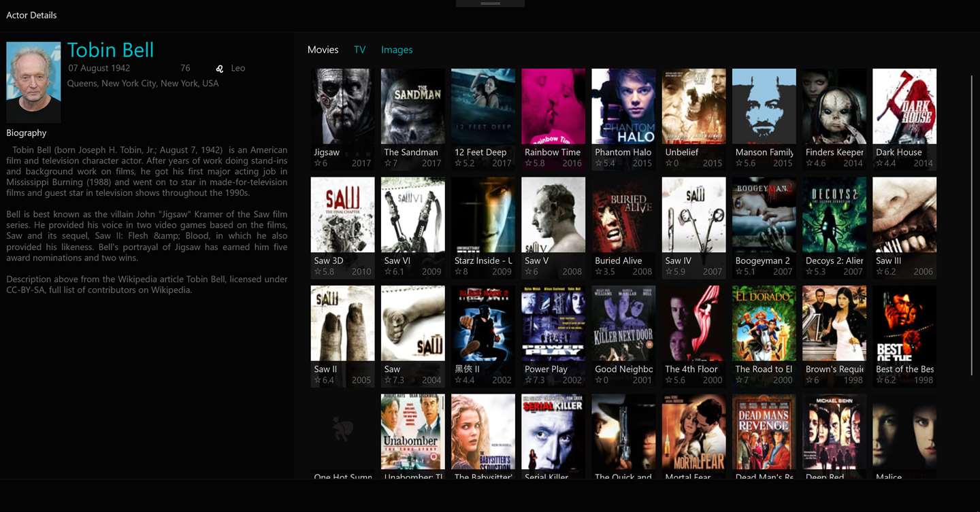Select the Phantom Halo poster
Image resolution: width=980 pixels, height=512 pixels.
623,106
